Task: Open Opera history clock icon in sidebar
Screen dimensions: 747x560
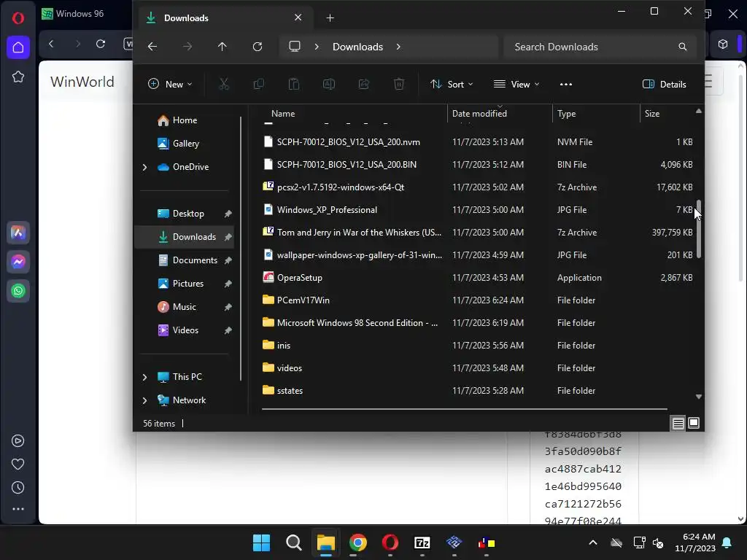Action: (x=18, y=488)
